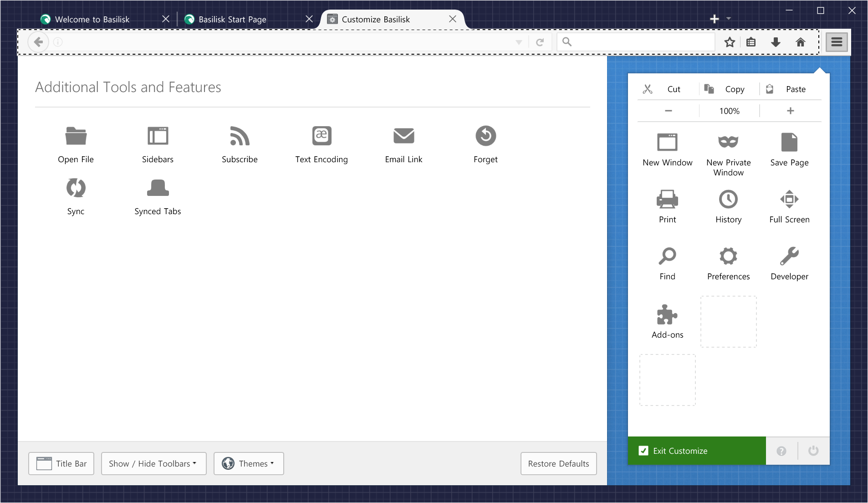Open a new tab with plus button
868x503 pixels.
click(x=715, y=19)
